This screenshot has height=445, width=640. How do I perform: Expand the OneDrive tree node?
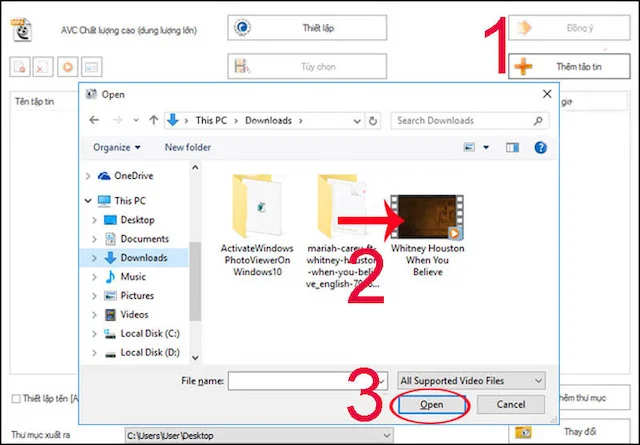click(88, 176)
